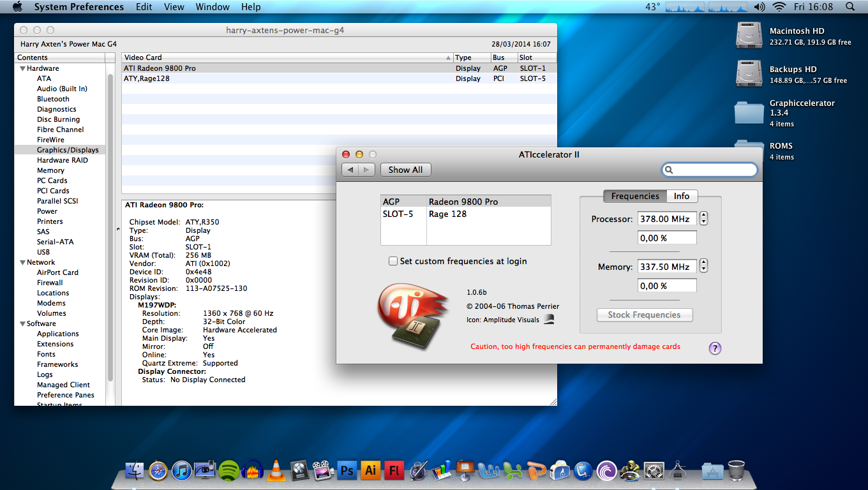This screenshot has height=490, width=868.
Task: Launch Halo game from the Dock
Action: coord(630,471)
